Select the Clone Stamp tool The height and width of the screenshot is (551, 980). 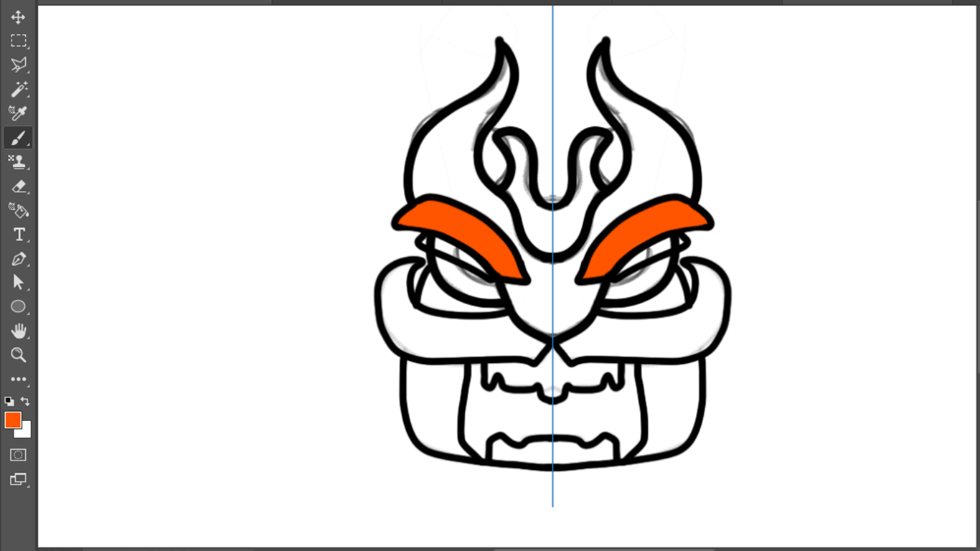point(18,162)
